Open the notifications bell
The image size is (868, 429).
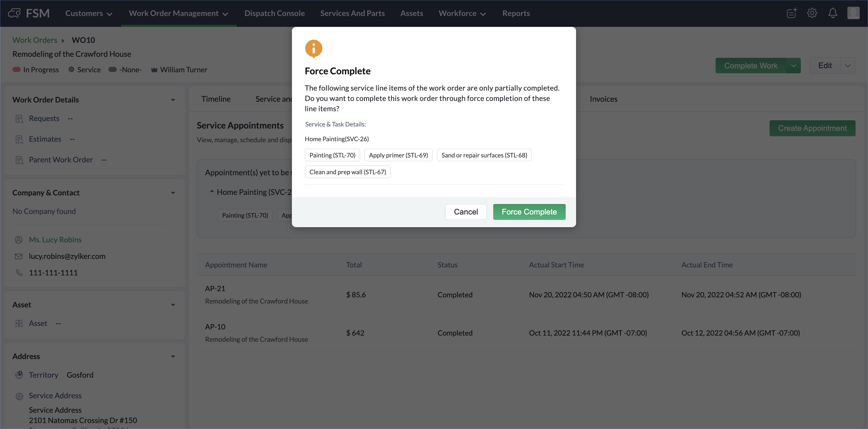(833, 13)
